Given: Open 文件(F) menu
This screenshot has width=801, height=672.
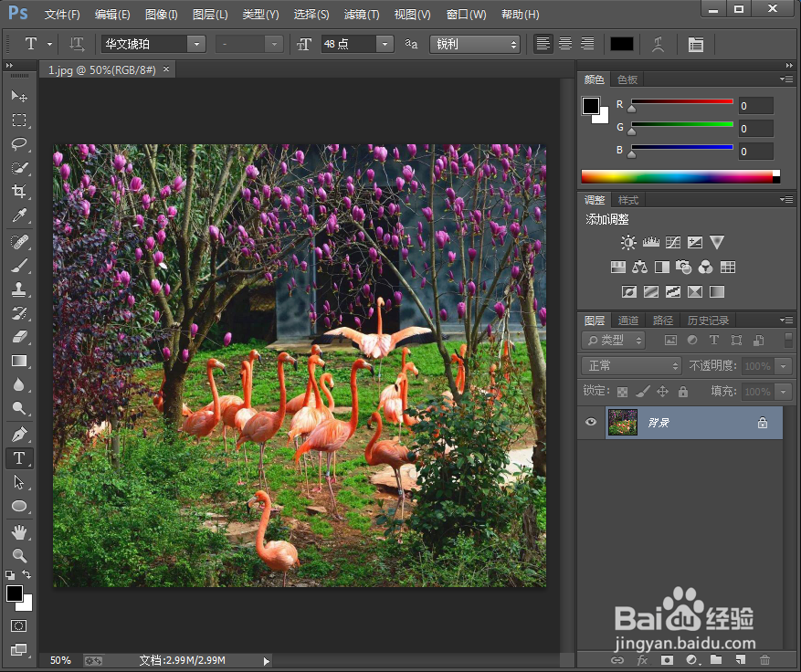Looking at the screenshot, I should click(62, 15).
